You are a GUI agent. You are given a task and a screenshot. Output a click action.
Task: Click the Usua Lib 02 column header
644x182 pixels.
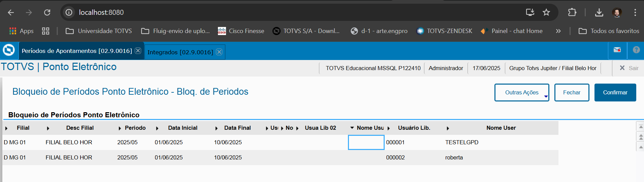(320, 128)
